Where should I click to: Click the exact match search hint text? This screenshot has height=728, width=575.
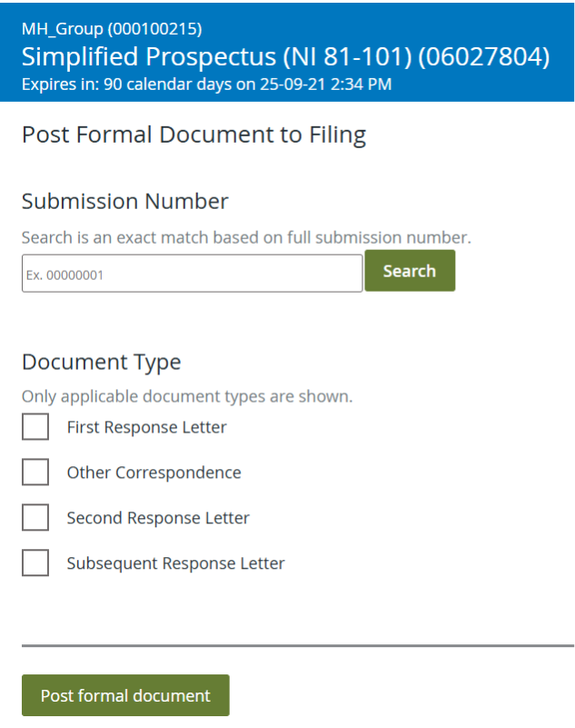pos(246,238)
